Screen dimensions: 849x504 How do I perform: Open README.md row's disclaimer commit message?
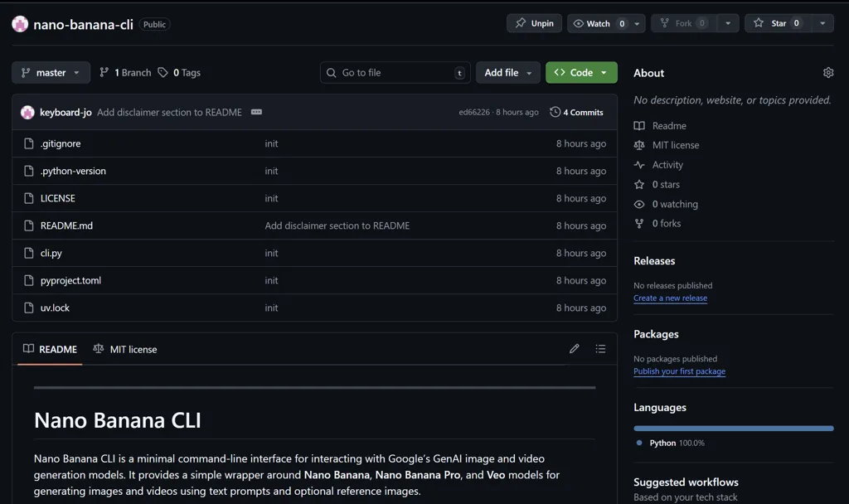click(x=337, y=225)
